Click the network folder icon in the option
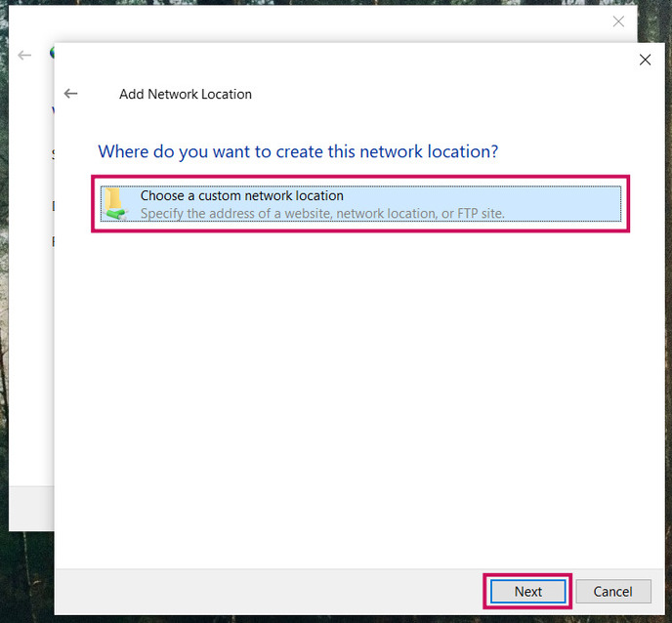 (x=115, y=204)
